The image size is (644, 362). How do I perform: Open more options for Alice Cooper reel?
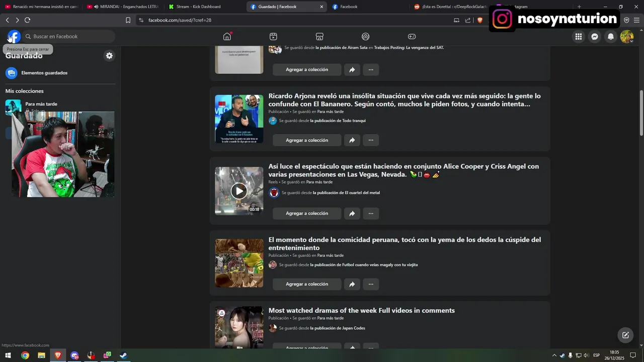(x=371, y=213)
